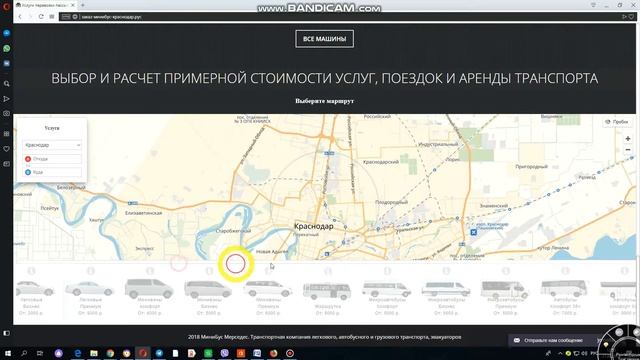
Task: Open Bandicam recorder from the taskbar
Action: (x=290, y=353)
